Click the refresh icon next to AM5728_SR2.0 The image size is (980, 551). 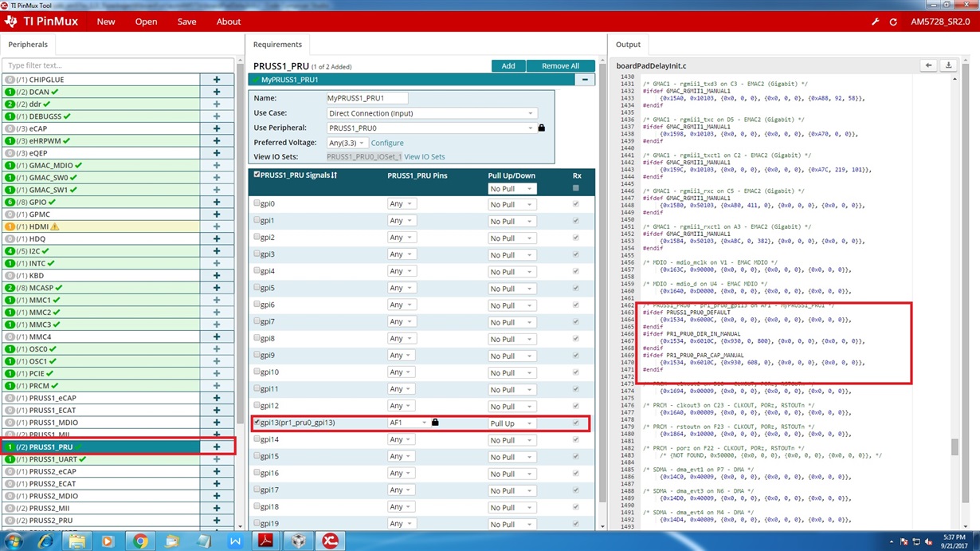(x=893, y=22)
